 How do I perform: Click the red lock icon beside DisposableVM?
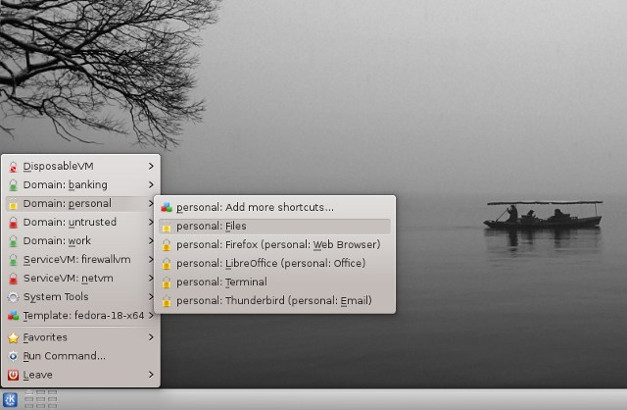click(13, 167)
